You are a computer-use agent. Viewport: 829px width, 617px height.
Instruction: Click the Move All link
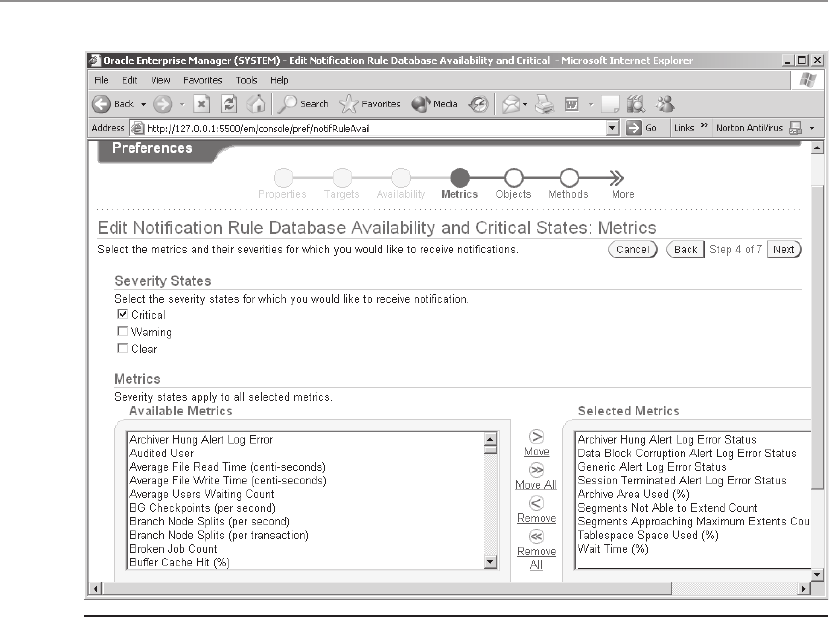536,485
